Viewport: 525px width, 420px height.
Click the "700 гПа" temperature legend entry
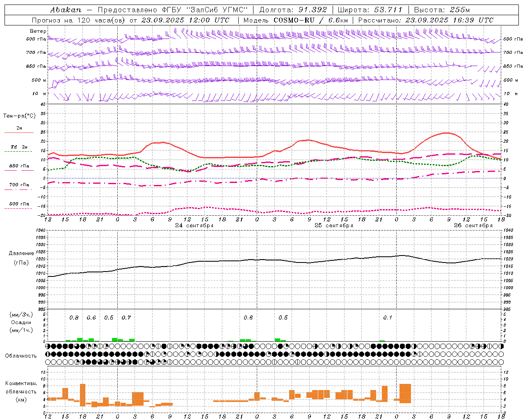click(19, 185)
